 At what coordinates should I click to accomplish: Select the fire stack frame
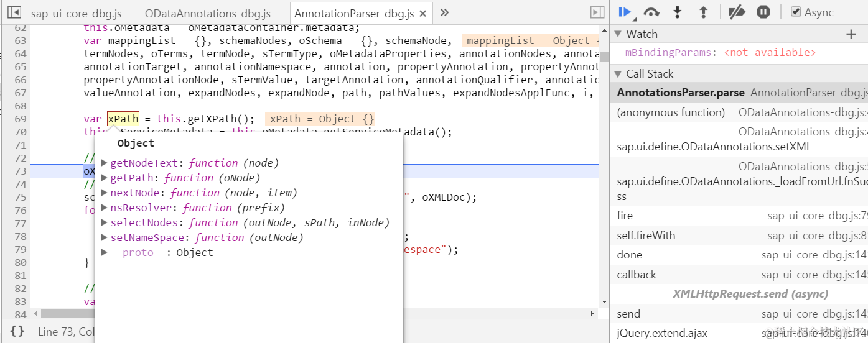pos(739,216)
